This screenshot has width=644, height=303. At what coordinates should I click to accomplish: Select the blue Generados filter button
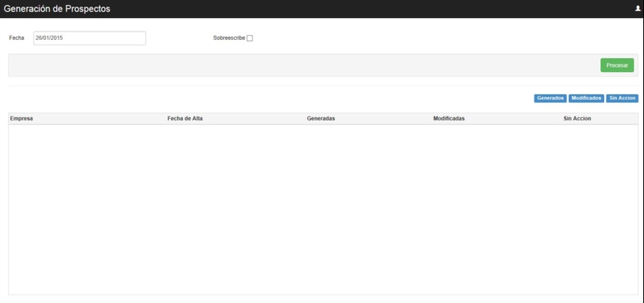coord(550,98)
